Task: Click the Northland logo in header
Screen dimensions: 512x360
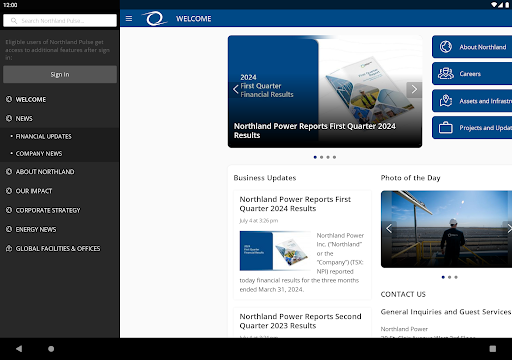Action: coord(154,18)
